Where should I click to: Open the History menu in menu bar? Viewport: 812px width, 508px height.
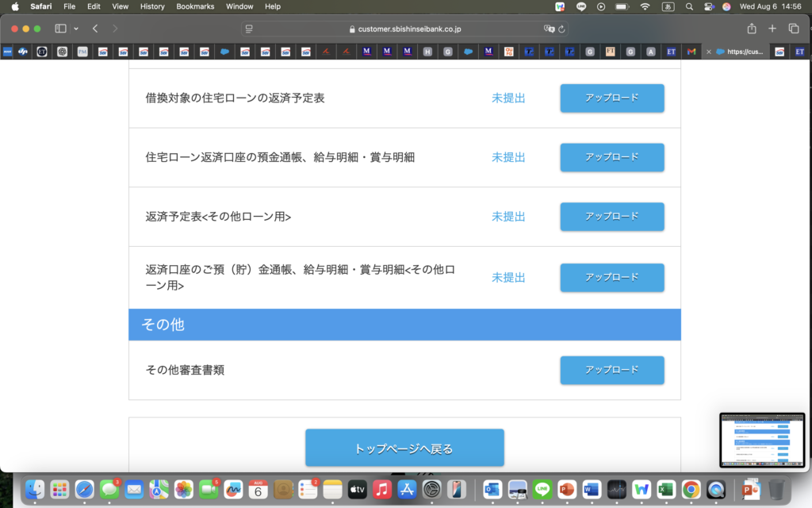pos(152,6)
